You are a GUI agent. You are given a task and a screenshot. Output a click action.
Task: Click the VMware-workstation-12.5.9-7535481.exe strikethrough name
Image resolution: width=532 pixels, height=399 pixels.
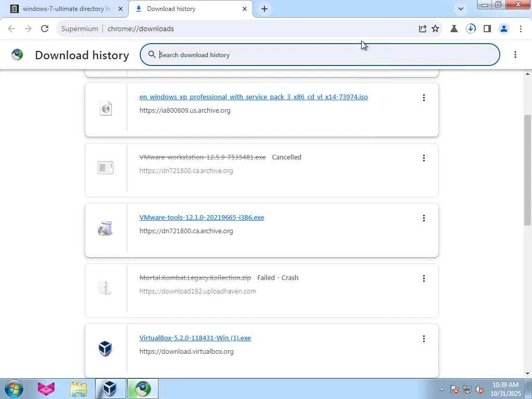[x=202, y=157]
